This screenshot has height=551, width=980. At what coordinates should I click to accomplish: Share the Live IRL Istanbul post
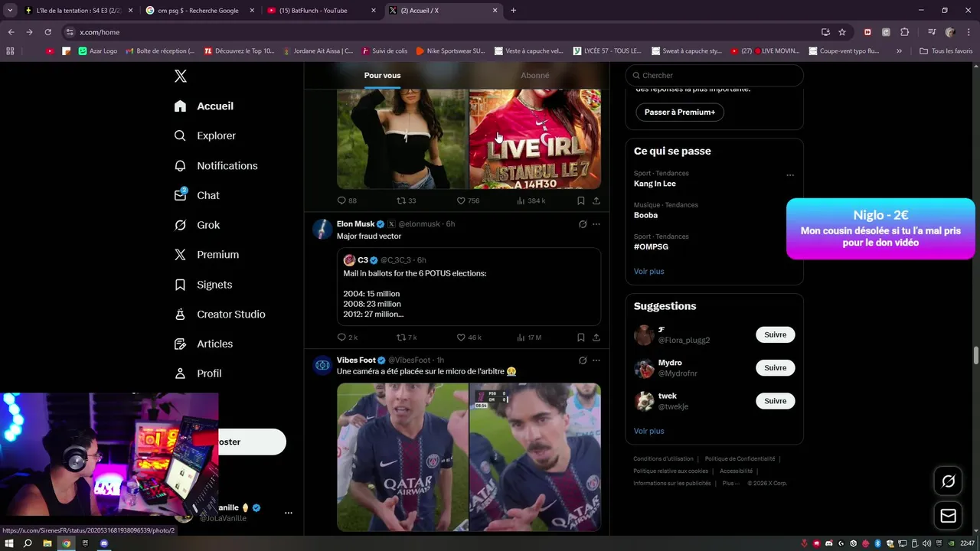596,201
